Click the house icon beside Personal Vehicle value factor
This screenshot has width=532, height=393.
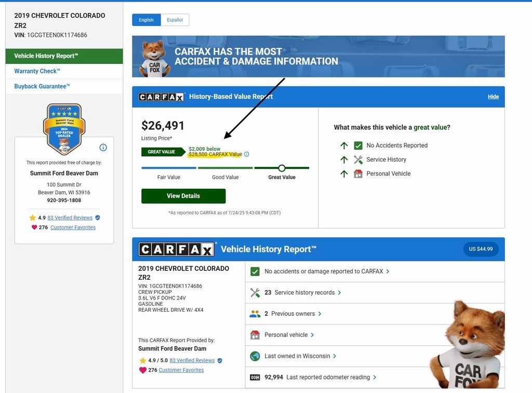[x=358, y=174]
